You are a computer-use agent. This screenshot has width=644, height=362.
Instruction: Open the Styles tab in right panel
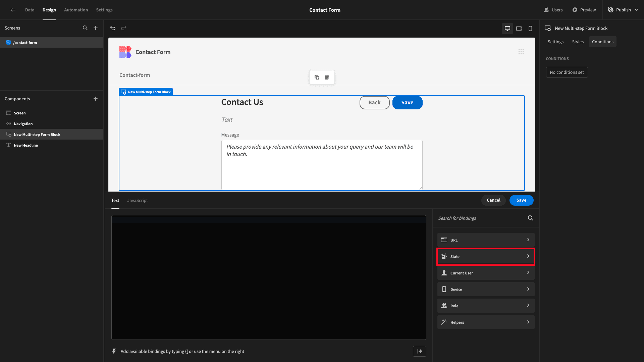[x=578, y=42]
